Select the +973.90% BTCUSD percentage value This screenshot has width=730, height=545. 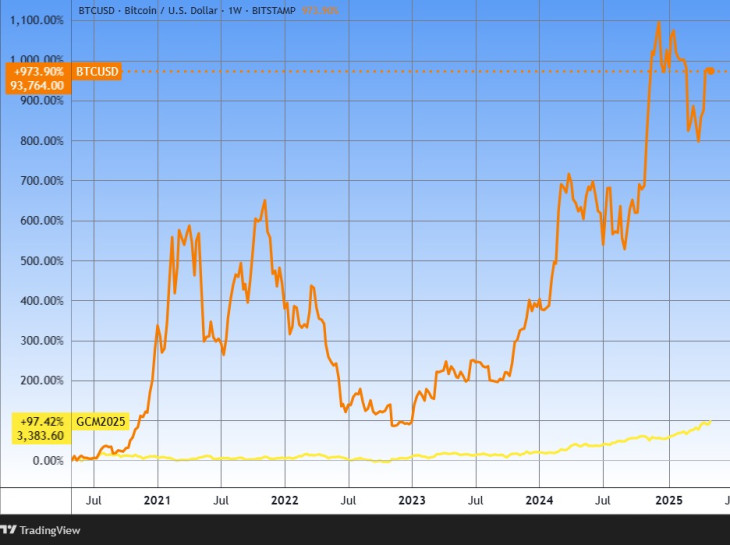click(39, 72)
